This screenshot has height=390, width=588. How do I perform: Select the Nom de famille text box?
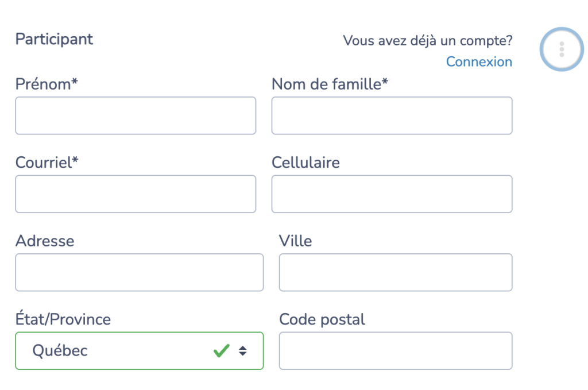(x=391, y=115)
